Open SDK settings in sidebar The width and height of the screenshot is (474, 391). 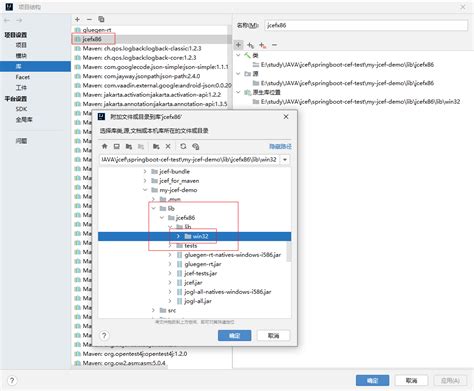click(x=21, y=109)
